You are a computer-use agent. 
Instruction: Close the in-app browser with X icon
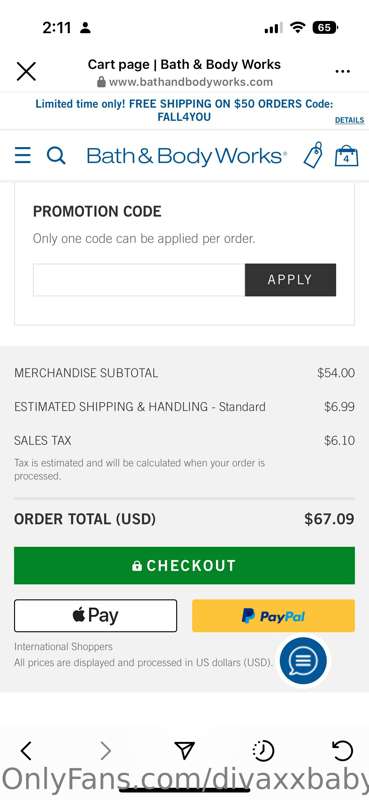point(26,71)
